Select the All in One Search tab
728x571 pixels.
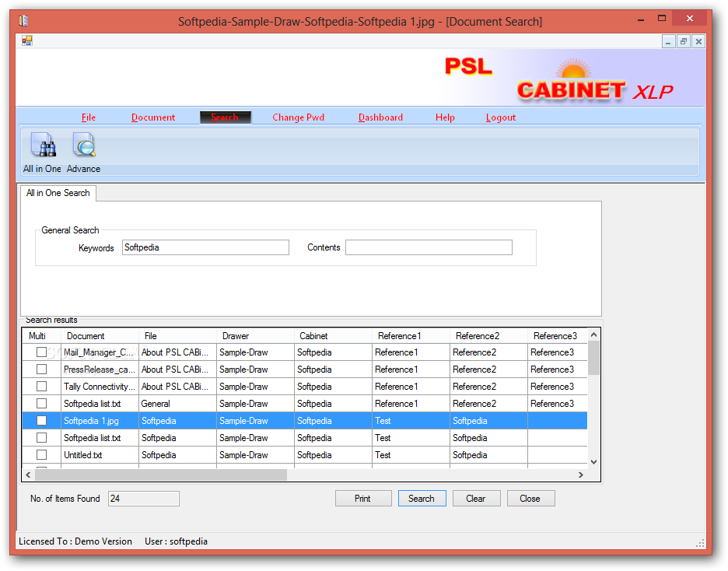(x=58, y=193)
